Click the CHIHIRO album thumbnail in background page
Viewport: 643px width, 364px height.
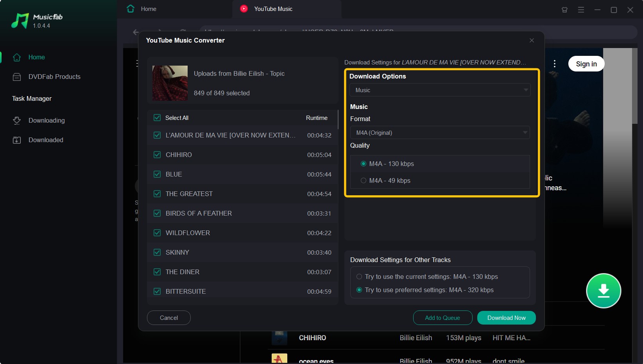pyautogui.click(x=279, y=338)
